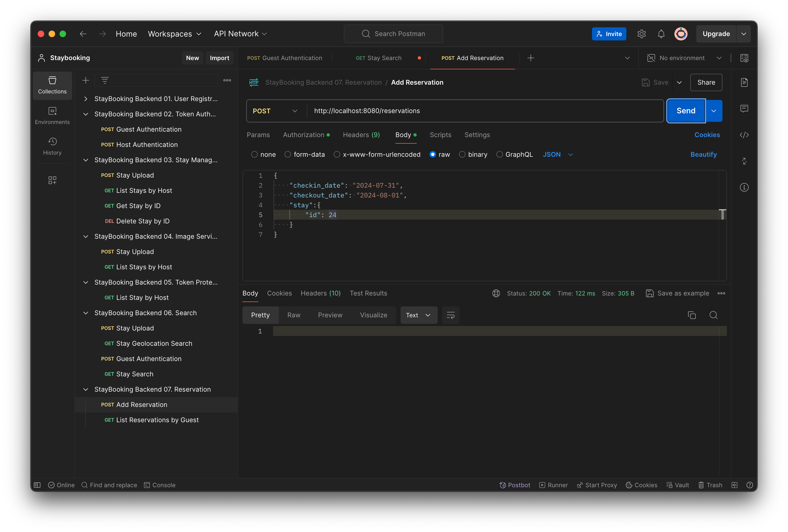The height and width of the screenshot is (532, 788).
Task: Open the Environments panel
Action: coord(52,116)
